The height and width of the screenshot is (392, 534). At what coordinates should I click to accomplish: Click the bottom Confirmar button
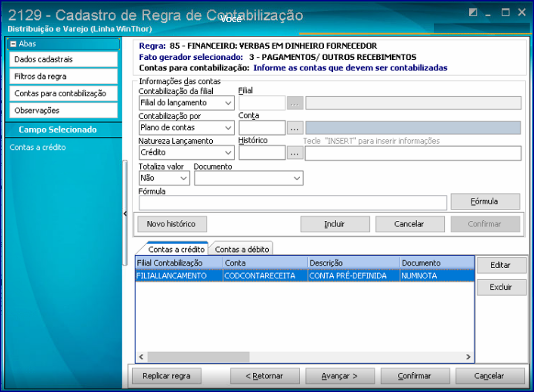[415, 376]
